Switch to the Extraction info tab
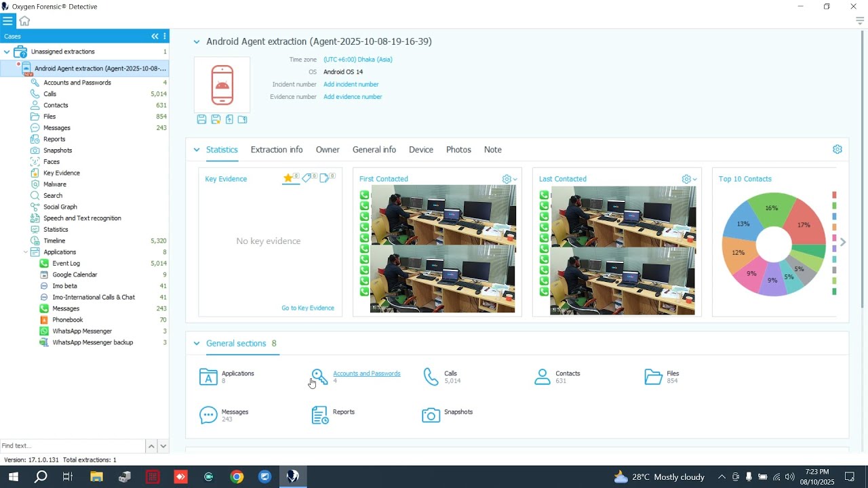Screen dimensions: 868x488 click(x=277, y=150)
